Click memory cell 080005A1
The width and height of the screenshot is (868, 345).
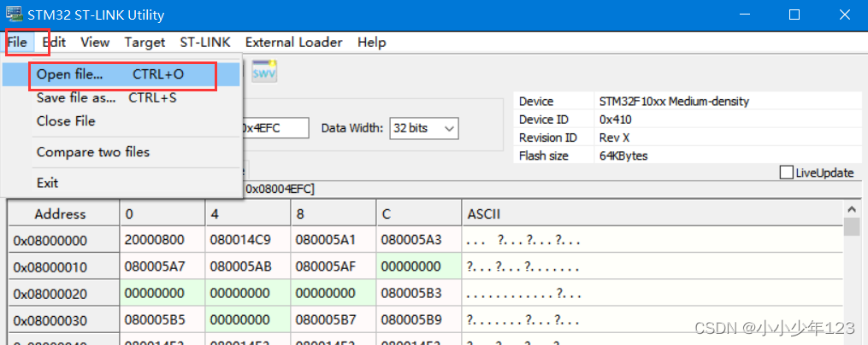tap(334, 241)
